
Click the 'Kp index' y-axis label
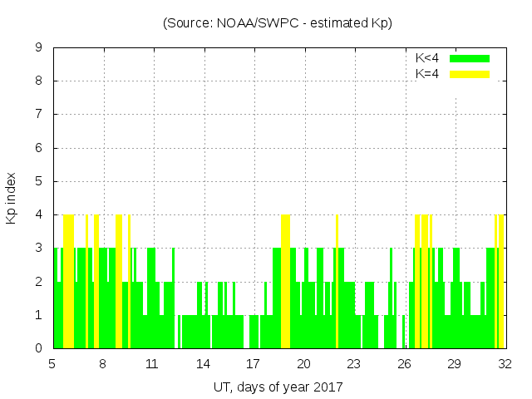tap(12, 199)
